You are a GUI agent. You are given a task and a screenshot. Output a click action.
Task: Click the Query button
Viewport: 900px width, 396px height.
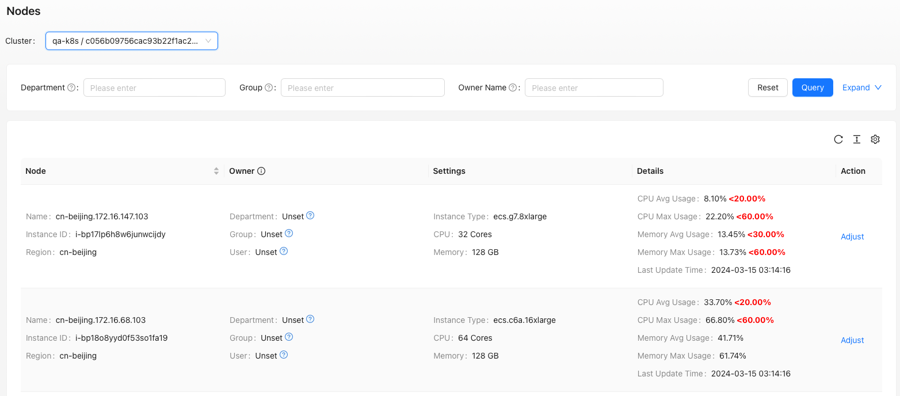(812, 88)
